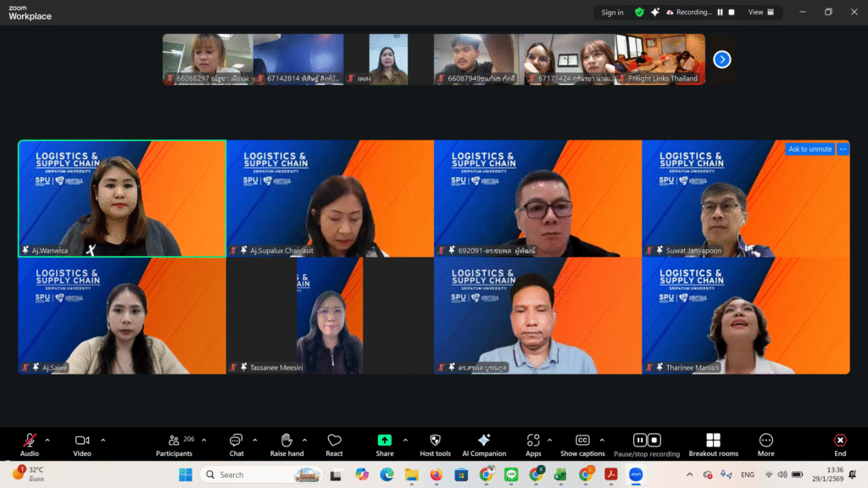Click the Ask to unmute button
Image resolution: width=868 pixels, height=488 pixels.
coord(810,149)
